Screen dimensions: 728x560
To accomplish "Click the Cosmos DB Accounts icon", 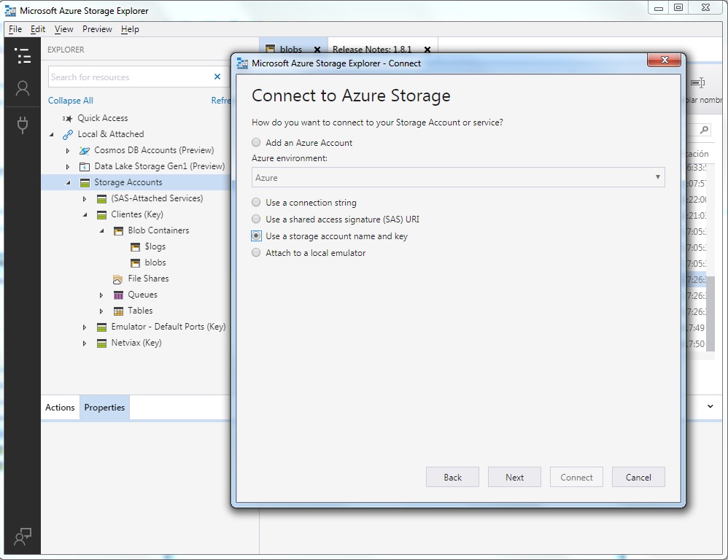I will pos(85,150).
